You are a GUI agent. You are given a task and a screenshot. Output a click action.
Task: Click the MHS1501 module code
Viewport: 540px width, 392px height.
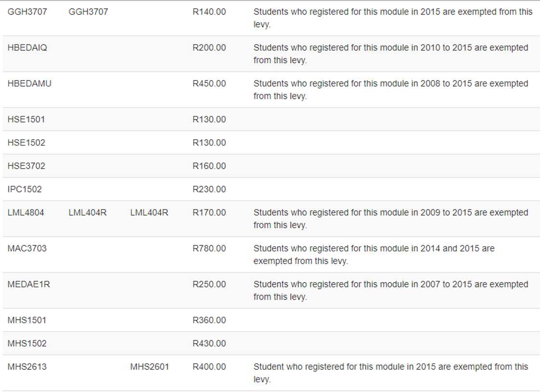27,320
